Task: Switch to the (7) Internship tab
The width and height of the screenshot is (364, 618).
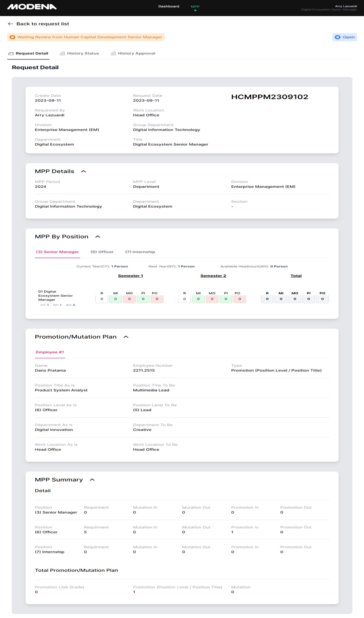Action: click(140, 252)
